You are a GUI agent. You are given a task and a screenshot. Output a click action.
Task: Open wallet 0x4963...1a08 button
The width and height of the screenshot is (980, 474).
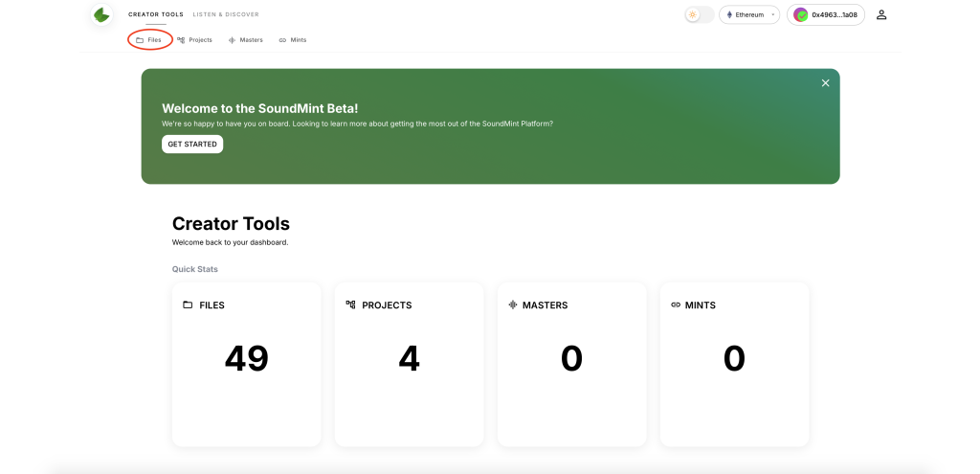[x=826, y=14]
